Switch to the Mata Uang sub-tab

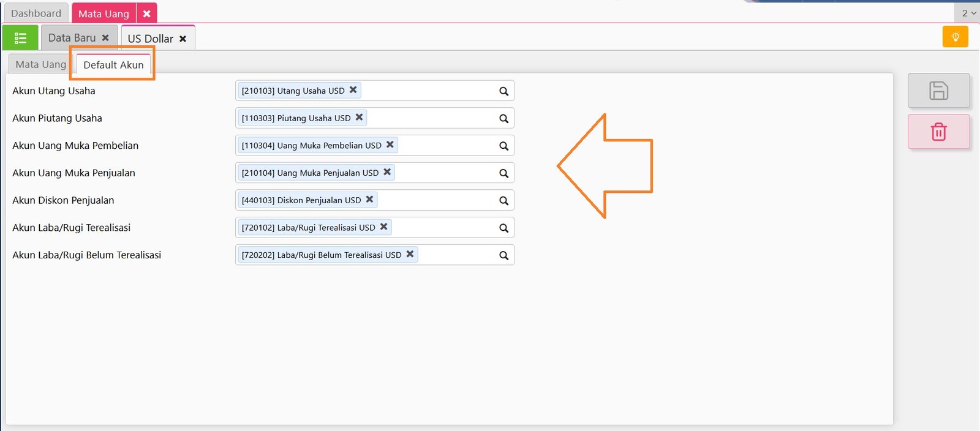point(40,64)
